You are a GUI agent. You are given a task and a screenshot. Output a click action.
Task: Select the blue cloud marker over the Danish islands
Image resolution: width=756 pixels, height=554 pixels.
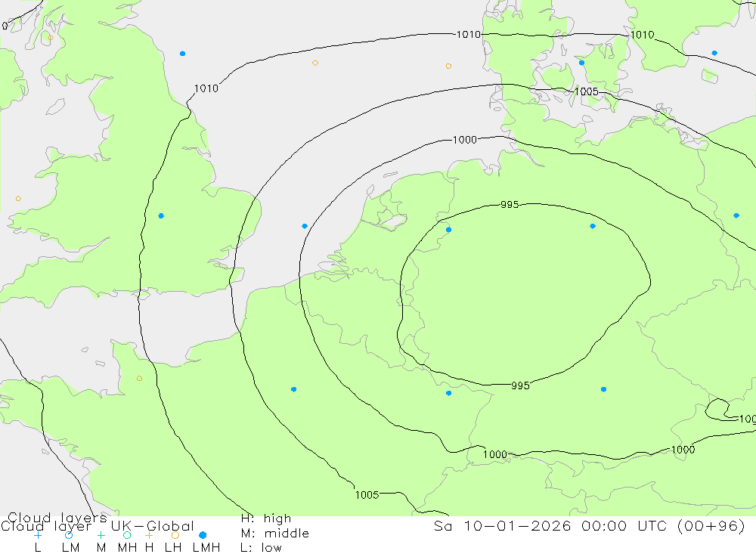coord(581,63)
